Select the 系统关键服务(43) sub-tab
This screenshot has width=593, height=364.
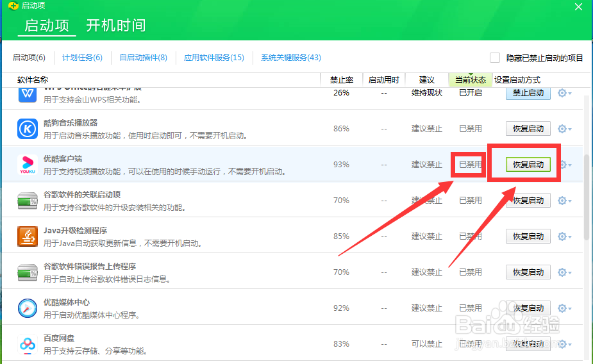point(291,58)
